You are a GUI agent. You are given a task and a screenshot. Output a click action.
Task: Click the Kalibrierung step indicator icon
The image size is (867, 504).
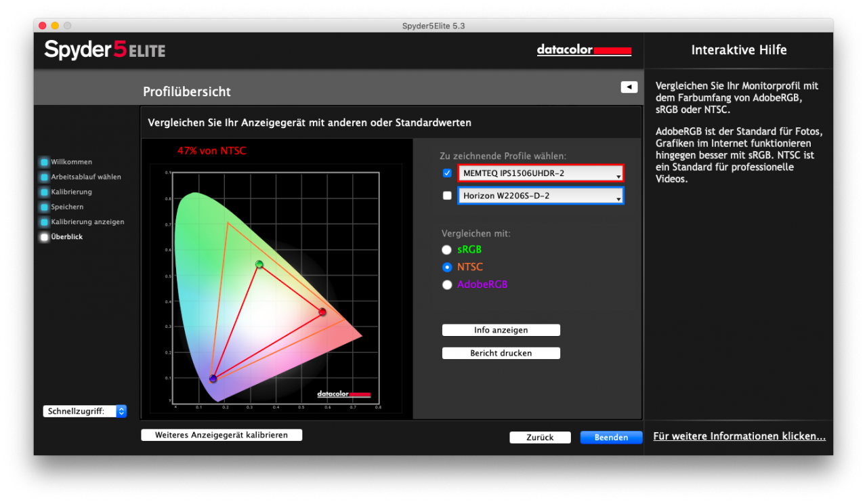45,192
